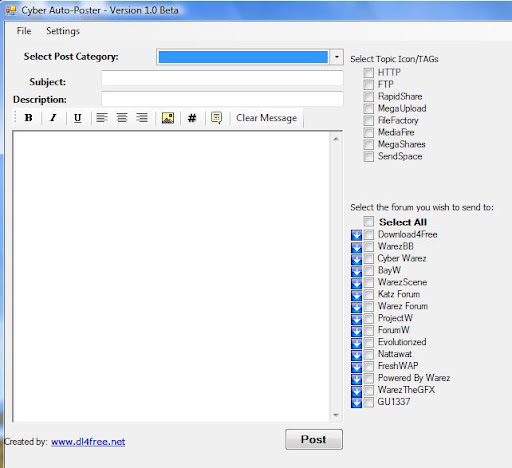Tick the Download4Free forum checkbox

tap(369, 234)
